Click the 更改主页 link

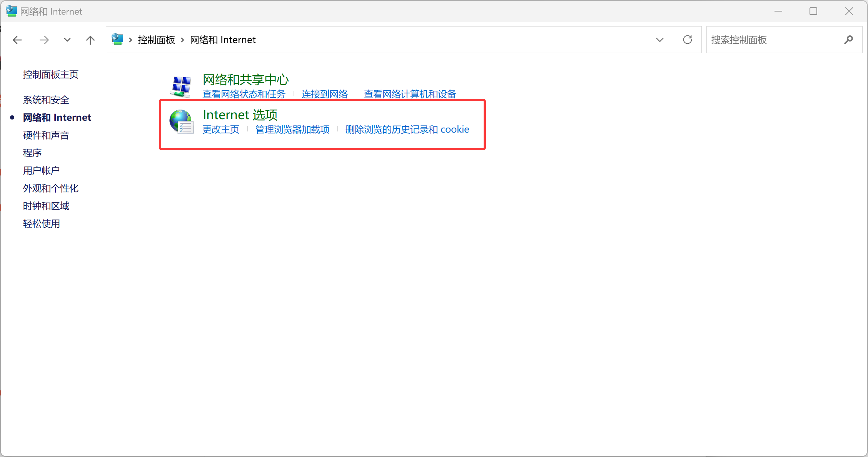[x=221, y=130]
